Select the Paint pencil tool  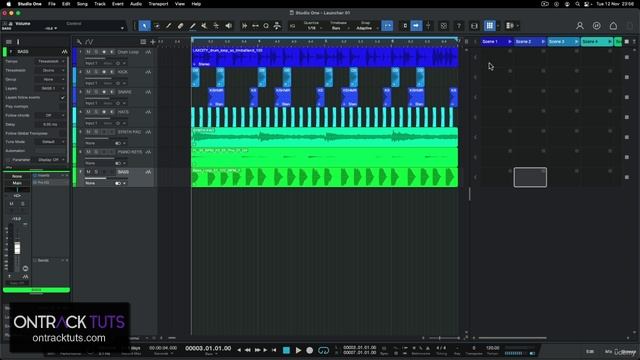point(193,26)
